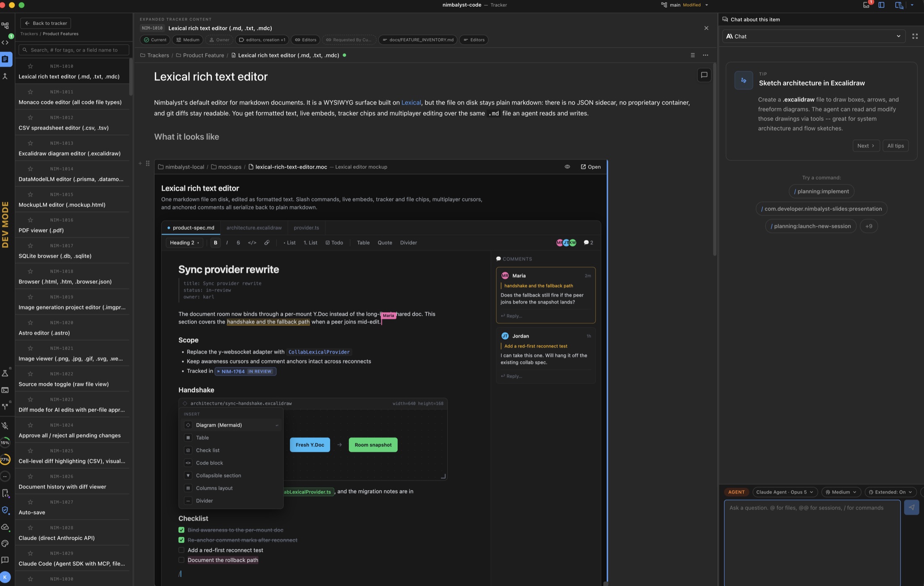
Task: Open the flask experiments icon in left rail
Action: pyautogui.click(x=5, y=373)
